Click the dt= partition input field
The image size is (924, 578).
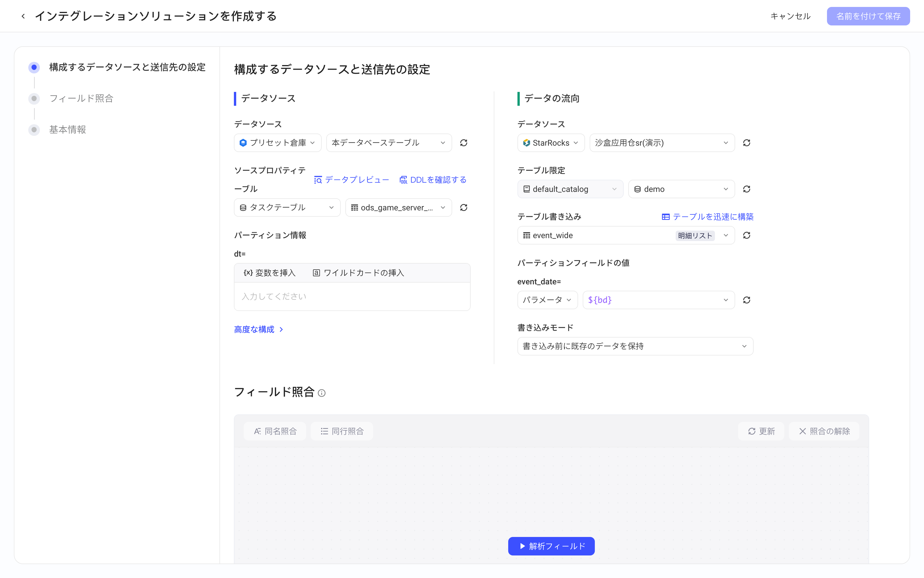click(x=352, y=297)
